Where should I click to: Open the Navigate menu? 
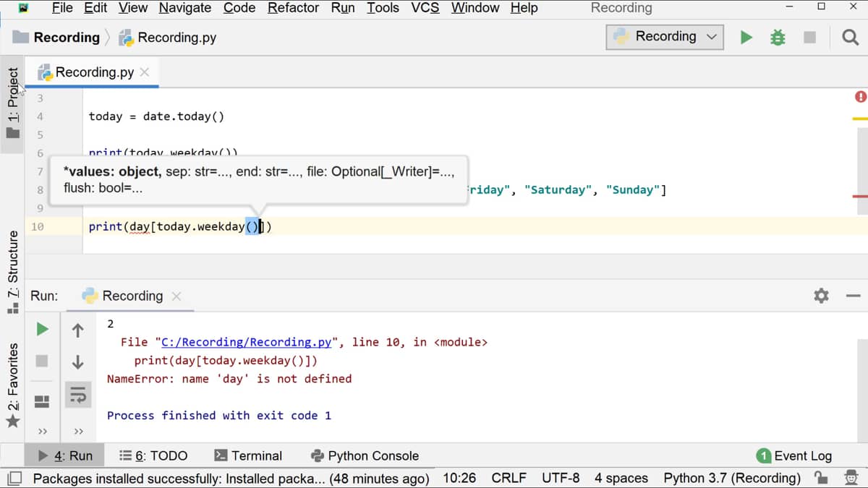[x=185, y=8]
